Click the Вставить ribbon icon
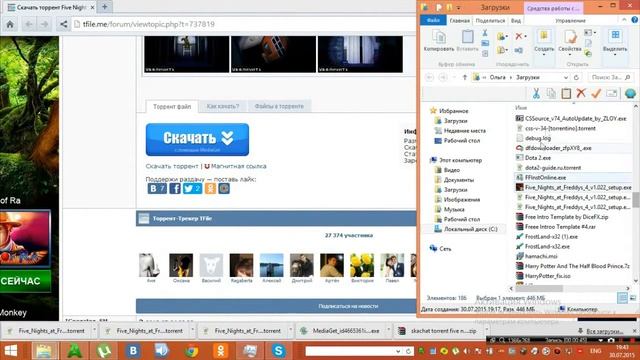Image resolution: width=640 pixels, height=360 pixels. point(467,41)
